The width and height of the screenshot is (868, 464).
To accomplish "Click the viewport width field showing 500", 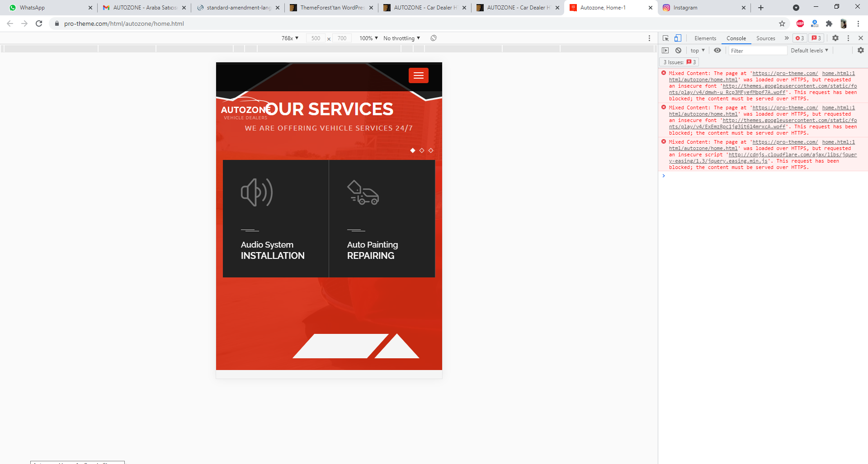I will pos(316,38).
